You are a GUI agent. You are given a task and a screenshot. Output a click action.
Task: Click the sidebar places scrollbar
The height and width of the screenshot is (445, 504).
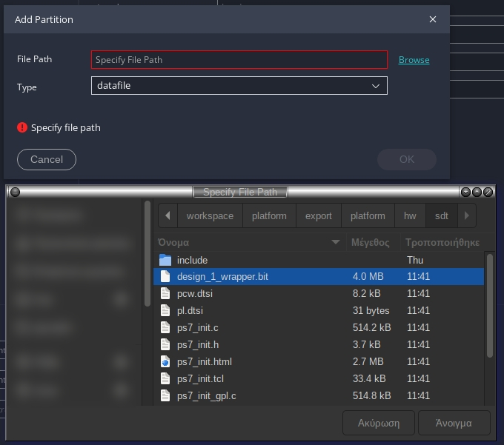coord(147,253)
